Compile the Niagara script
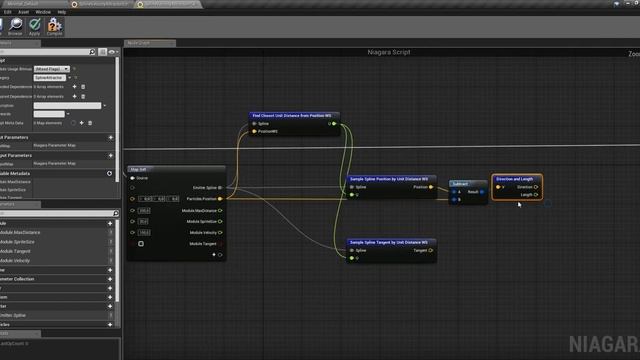Image resolution: width=640 pixels, height=360 pixels. tap(54, 26)
